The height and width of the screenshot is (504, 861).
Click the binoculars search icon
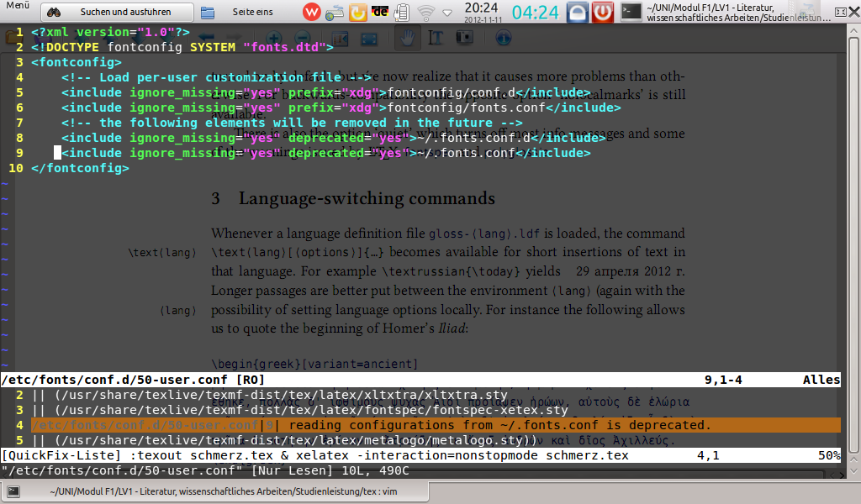(53, 12)
